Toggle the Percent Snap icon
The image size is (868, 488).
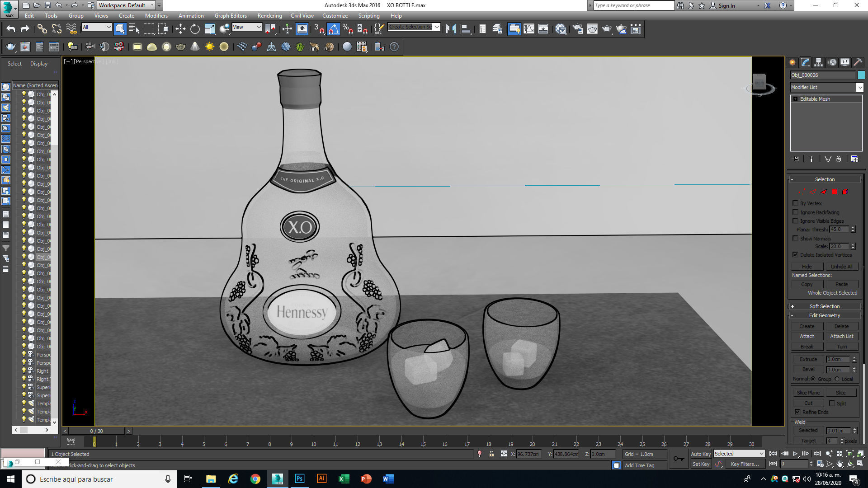click(x=348, y=29)
